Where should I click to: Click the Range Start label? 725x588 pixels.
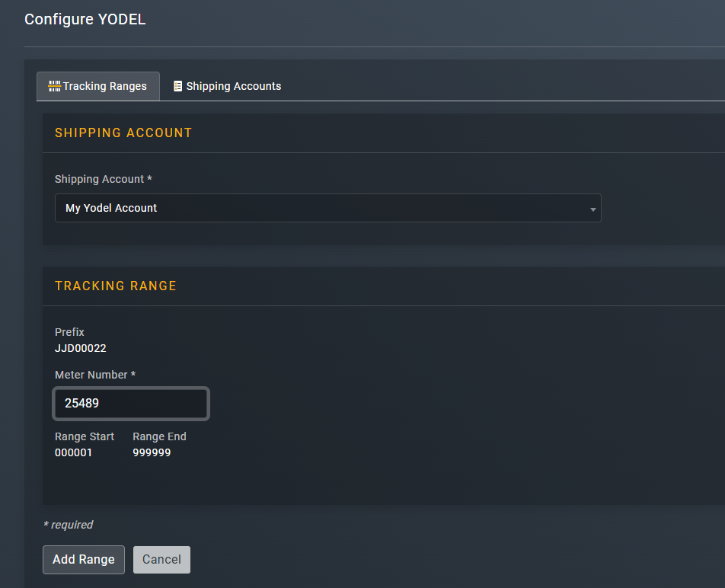point(85,436)
